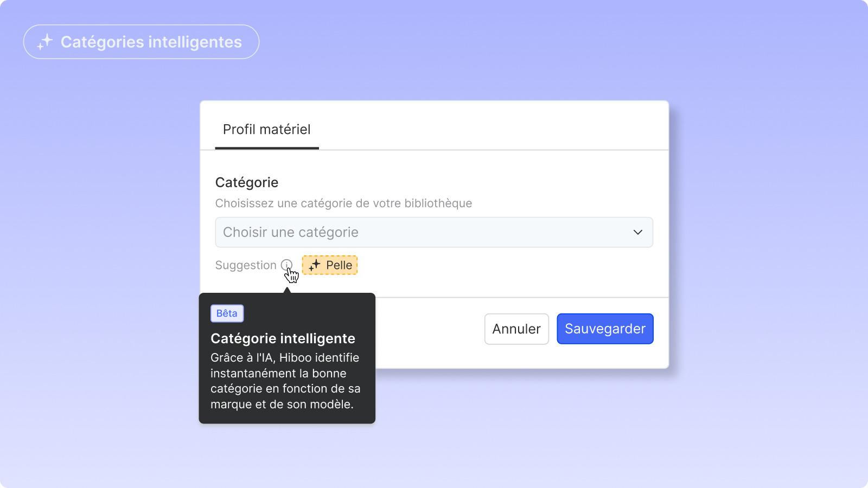Open the Choisir une catégorie dropdown
Image resolution: width=868 pixels, height=488 pixels.
coord(434,232)
